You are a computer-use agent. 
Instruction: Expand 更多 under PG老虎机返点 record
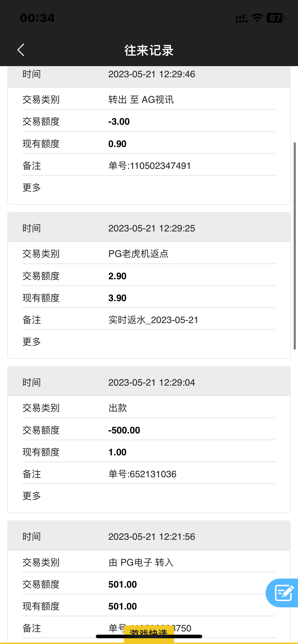(x=32, y=342)
